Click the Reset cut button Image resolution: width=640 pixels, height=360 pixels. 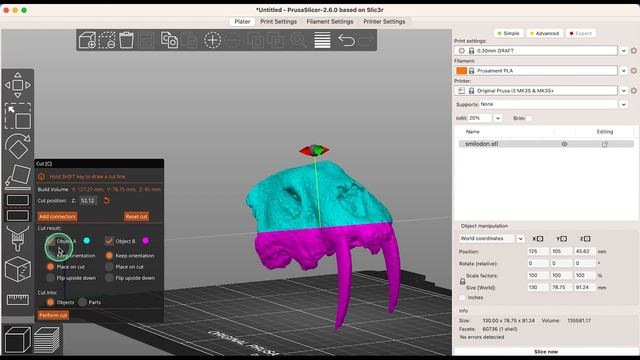[x=136, y=216]
